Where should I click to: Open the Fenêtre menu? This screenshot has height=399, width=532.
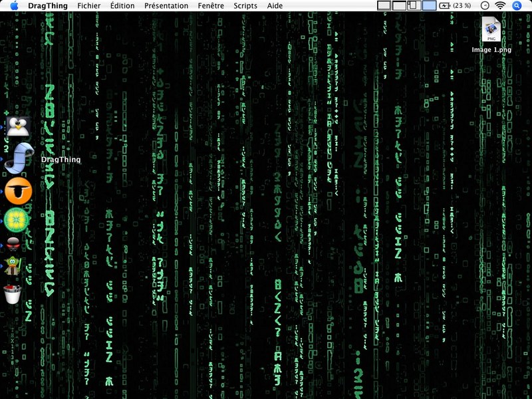pyautogui.click(x=211, y=6)
